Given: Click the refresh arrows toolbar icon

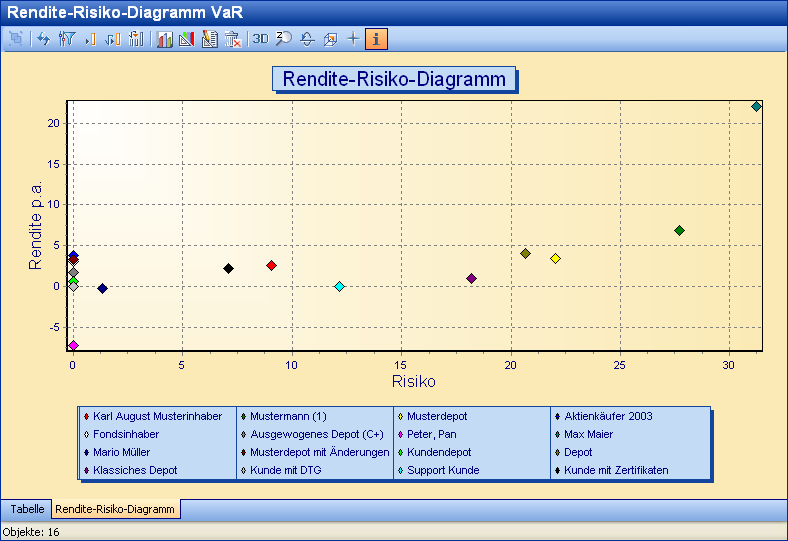Looking at the screenshot, I should (x=43, y=39).
